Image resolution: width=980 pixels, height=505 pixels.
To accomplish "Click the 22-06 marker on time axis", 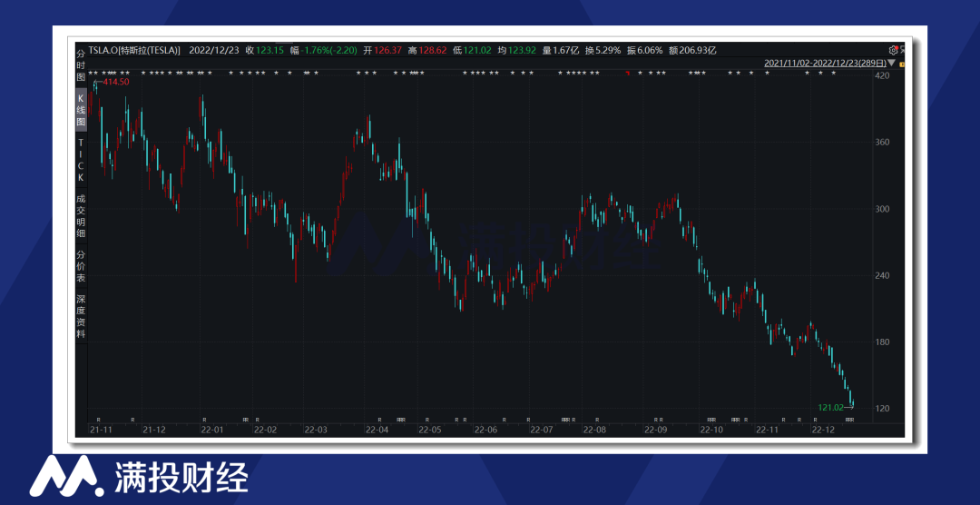I will 485,430.
